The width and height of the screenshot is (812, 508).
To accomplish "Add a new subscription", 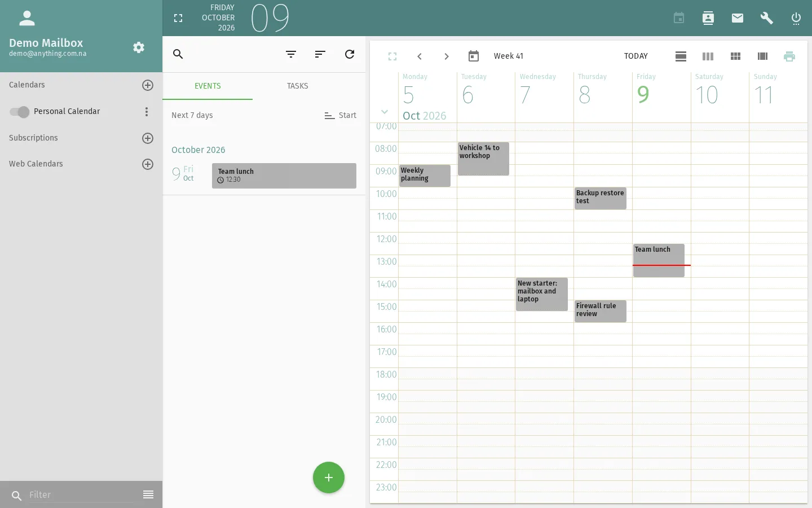I will click(x=148, y=138).
